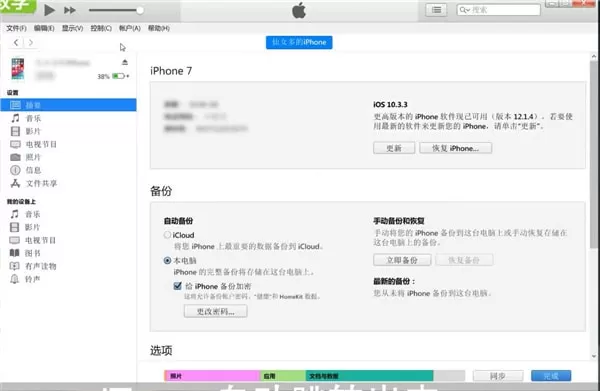The image size is (600, 391).
Task: Click the 立即备份 button
Action: click(x=402, y=260)
